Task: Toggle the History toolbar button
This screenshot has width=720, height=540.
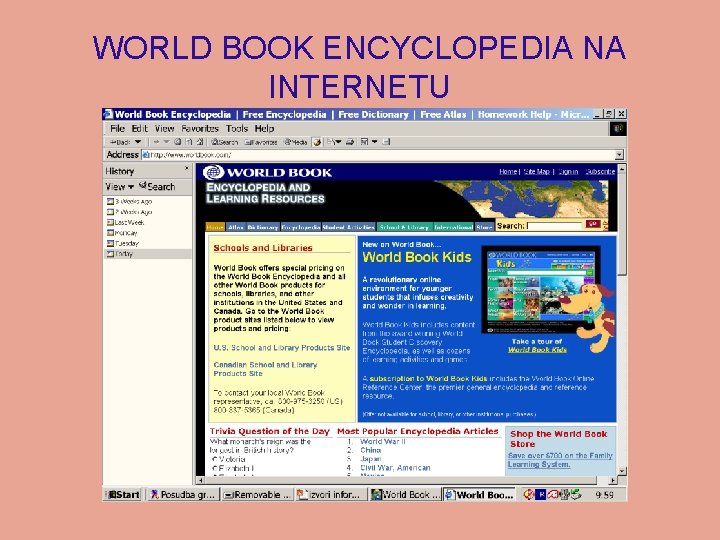Action: (x=317, y=142)
